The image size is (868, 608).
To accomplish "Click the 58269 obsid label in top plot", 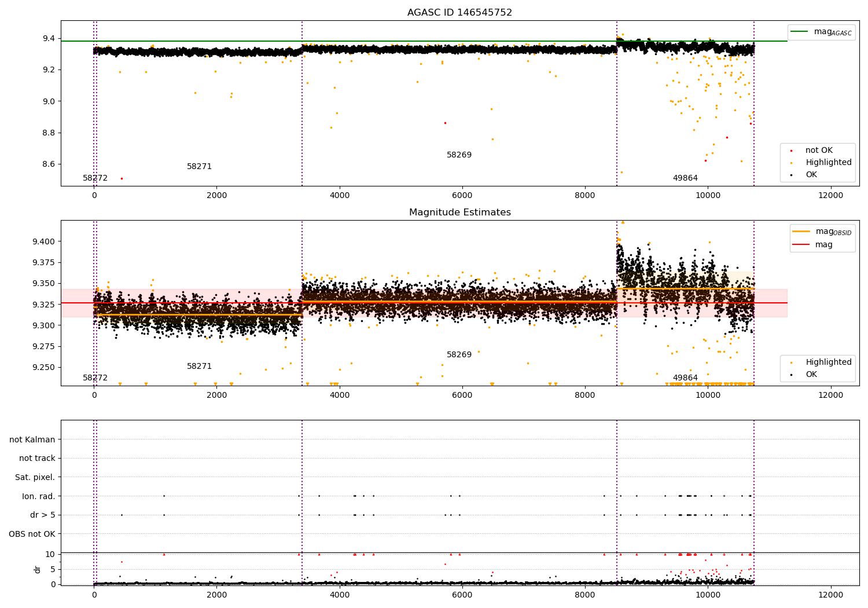I will (x=459, y=155).
